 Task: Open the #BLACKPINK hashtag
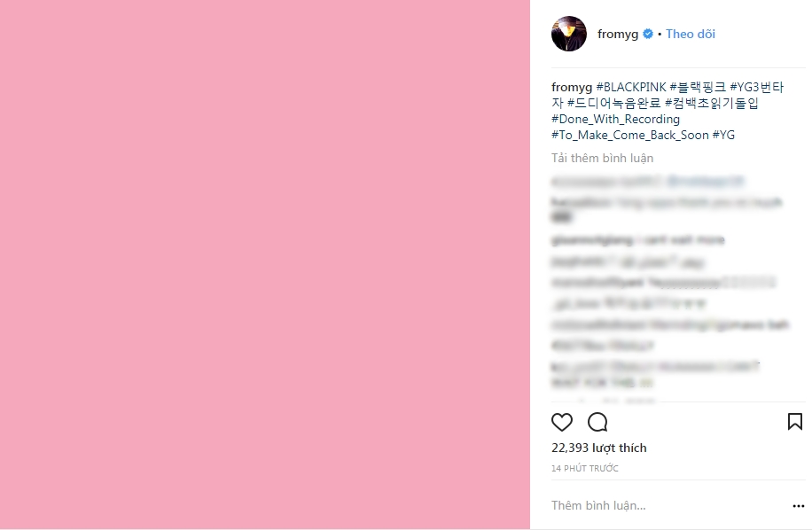[631, 88]
